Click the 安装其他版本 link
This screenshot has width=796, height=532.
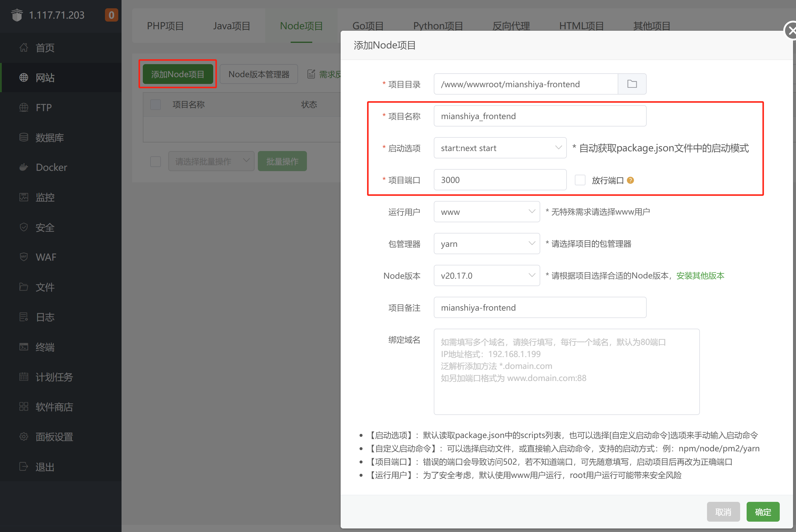pyautogui.click(x=700, y=275)
